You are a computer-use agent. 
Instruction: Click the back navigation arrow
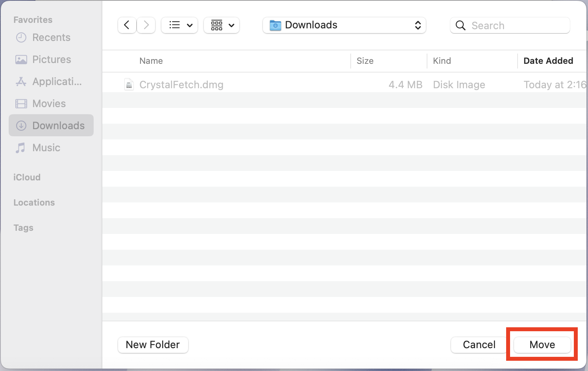click(127, 25)
